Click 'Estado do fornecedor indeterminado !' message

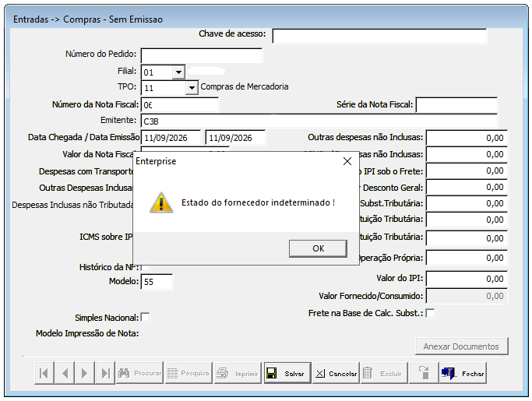[258, 202]
